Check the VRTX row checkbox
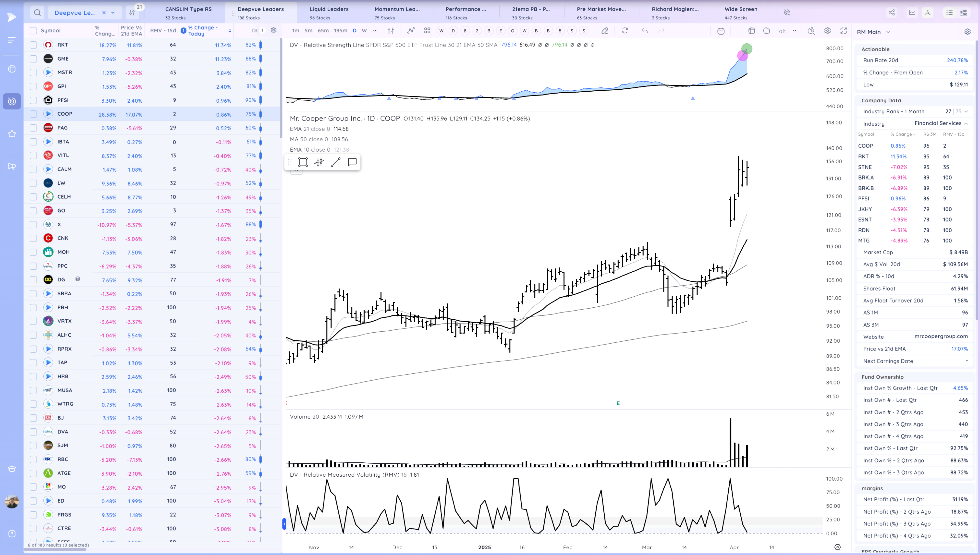The height and width of the screenshot is (555, 980). click(x=34, y=321)
